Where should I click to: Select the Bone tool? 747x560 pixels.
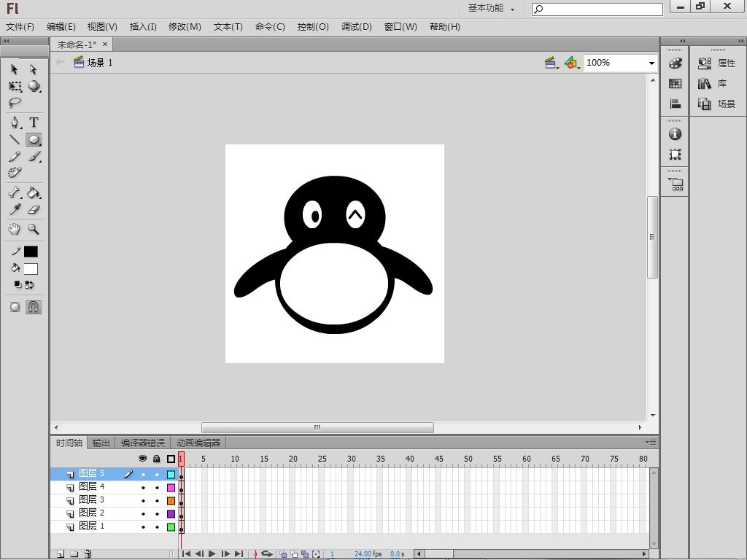pos(15,192)
